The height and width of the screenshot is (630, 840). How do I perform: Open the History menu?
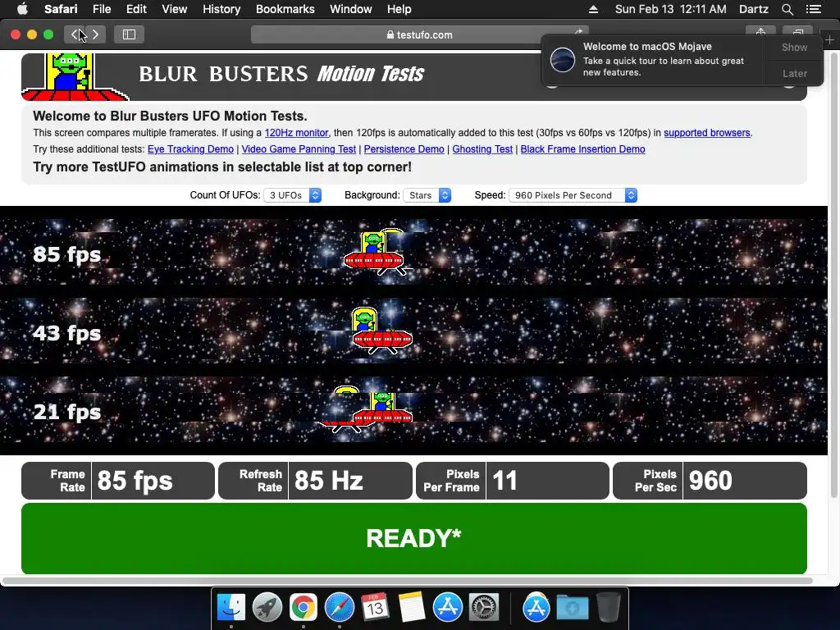[221, 9]
